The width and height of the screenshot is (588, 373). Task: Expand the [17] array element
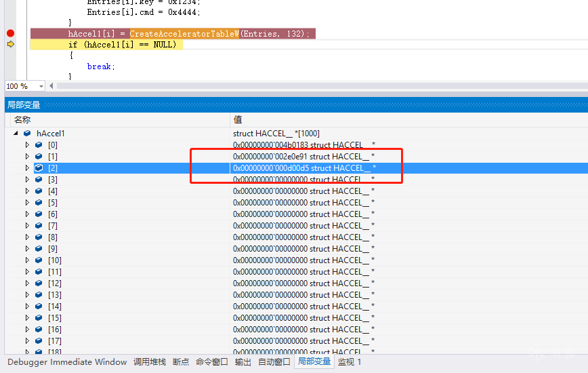(27, 341)
